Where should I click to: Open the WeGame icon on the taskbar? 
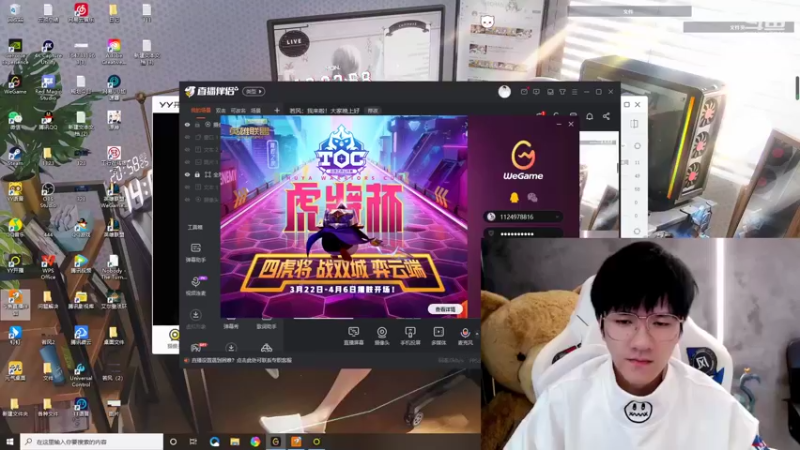coord(276,441)
